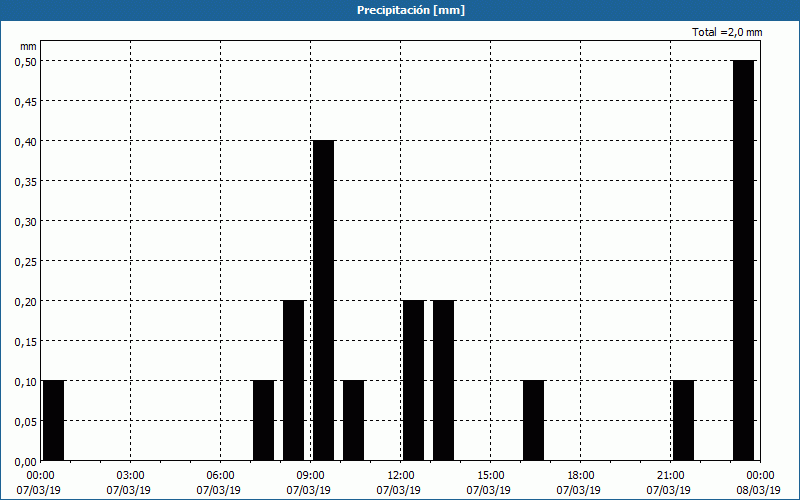Image resolution: width=800 pixels, height=500 pixels.
Task: Click the 0,20 y-axis value label
Action: click(26, 302)
